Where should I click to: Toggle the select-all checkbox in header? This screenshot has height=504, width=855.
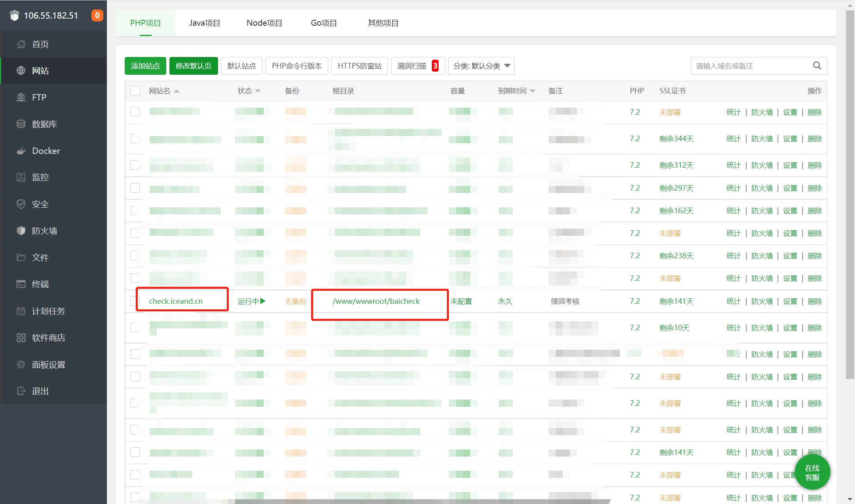point(135,91)
